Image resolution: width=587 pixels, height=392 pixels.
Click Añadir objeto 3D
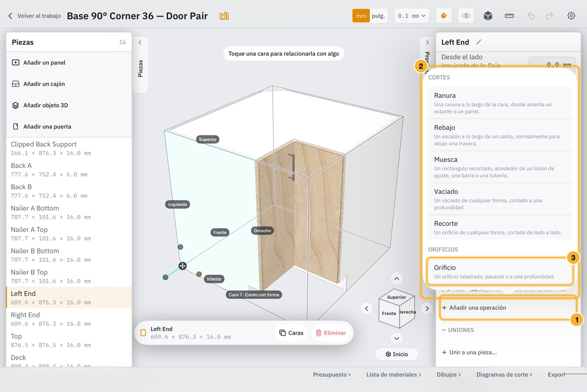point(69,105)
